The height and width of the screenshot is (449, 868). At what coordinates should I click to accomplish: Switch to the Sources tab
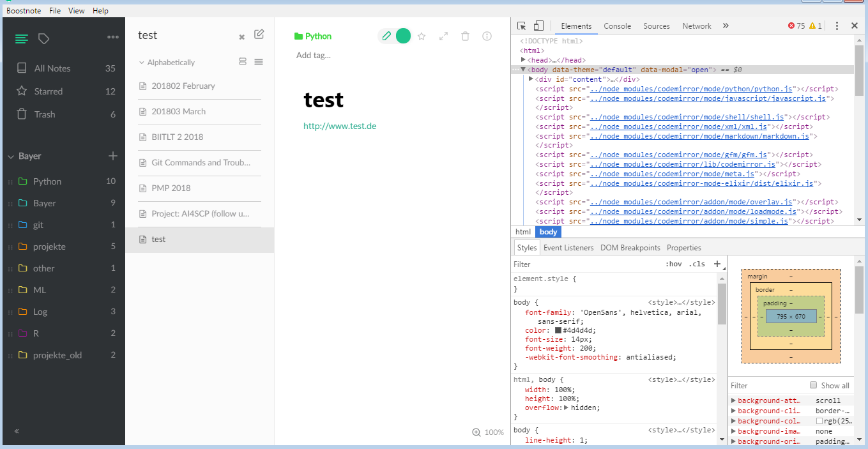(657, 26)
